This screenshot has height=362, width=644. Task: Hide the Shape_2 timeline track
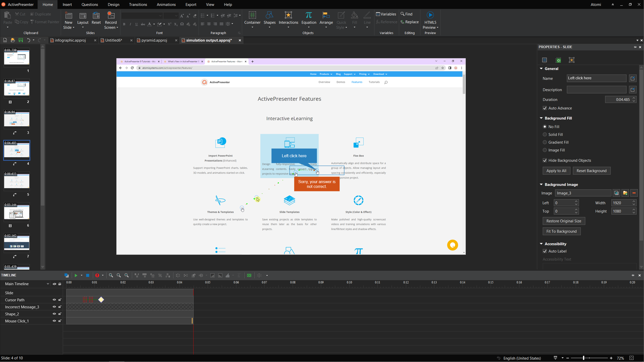54,314
